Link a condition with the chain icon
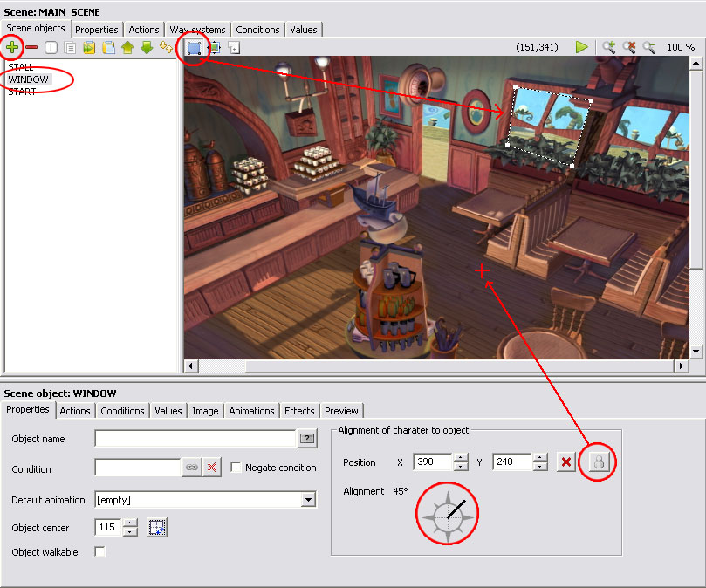Image resolution: width=706 pixels, height=588 pixels. pyautogui.click(x=192, y=468)
